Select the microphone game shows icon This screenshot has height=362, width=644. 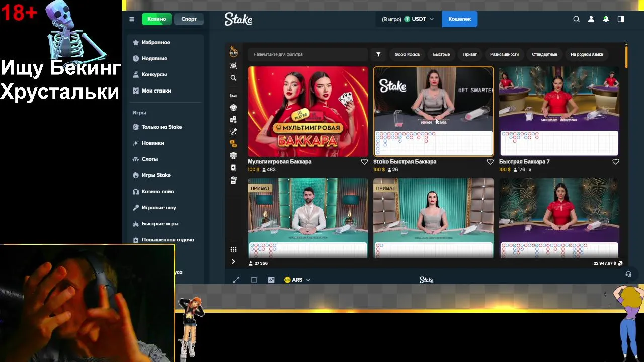pyautogui.click(x=233, y=132)
